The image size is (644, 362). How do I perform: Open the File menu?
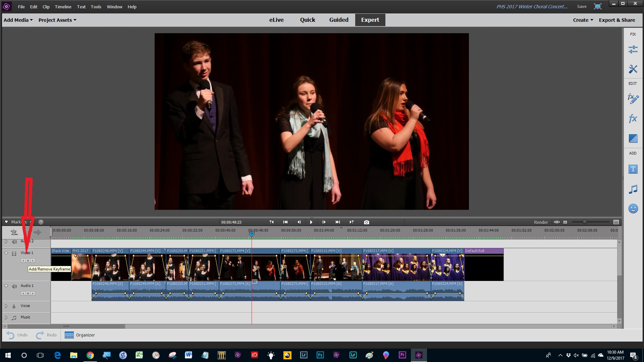[x=21, y=7]
